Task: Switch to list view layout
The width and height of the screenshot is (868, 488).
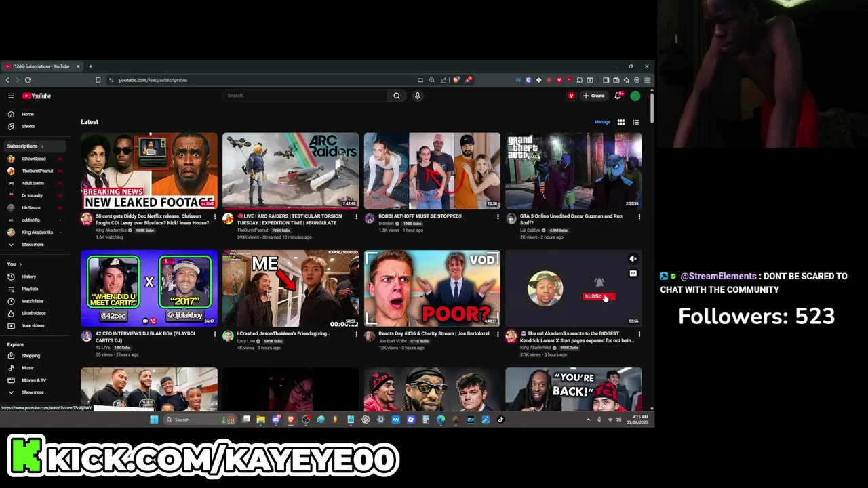Action: tap(636, 122)
